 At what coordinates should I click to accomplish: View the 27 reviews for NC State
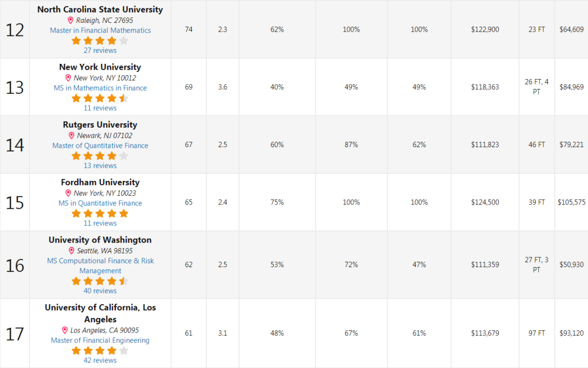click(x=100, y=50)
